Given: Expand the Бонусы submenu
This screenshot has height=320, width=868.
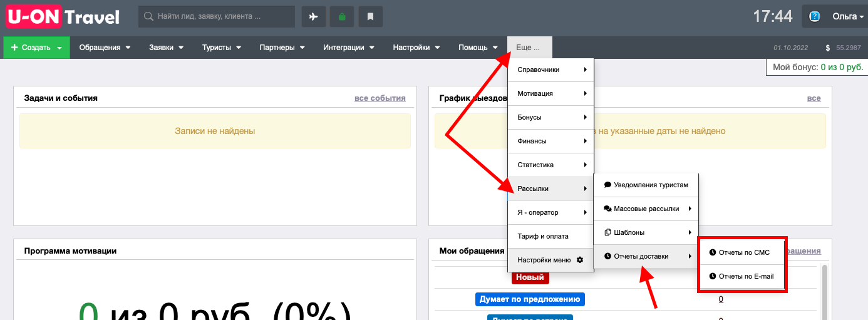Looking at the screenshot, I should 550,117.
